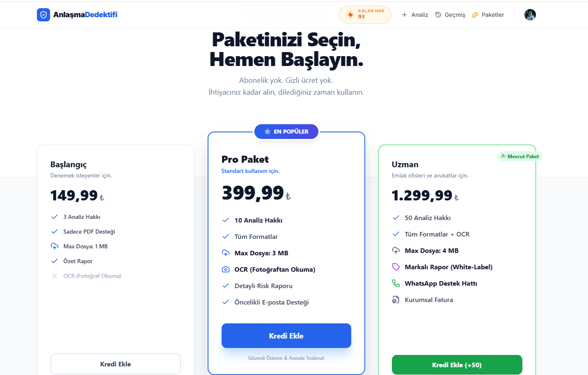
Task: Click the phone icon for WhatsApp Destek Hattı
Action: coord(396,283)
